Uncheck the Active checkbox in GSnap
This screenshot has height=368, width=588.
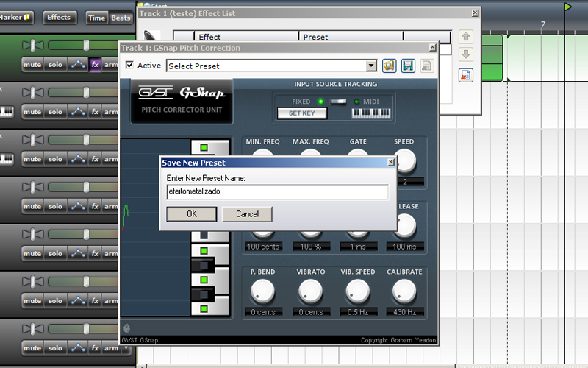[x=129, y=65]
